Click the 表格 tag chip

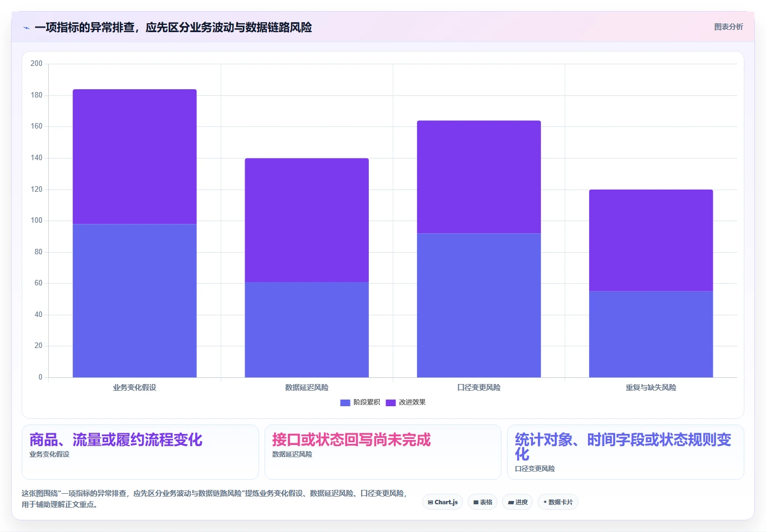483,502
